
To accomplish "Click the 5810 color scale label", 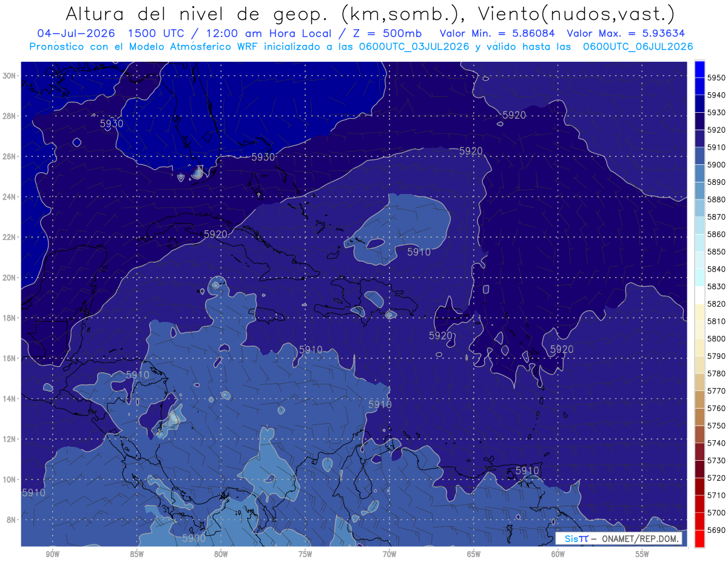I will [x=716, y=321].
